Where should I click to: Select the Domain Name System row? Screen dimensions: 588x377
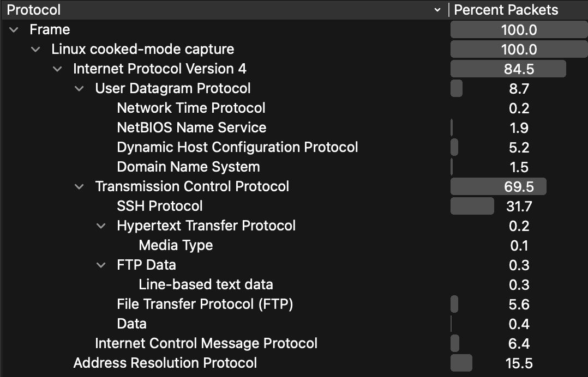(188, 167)
